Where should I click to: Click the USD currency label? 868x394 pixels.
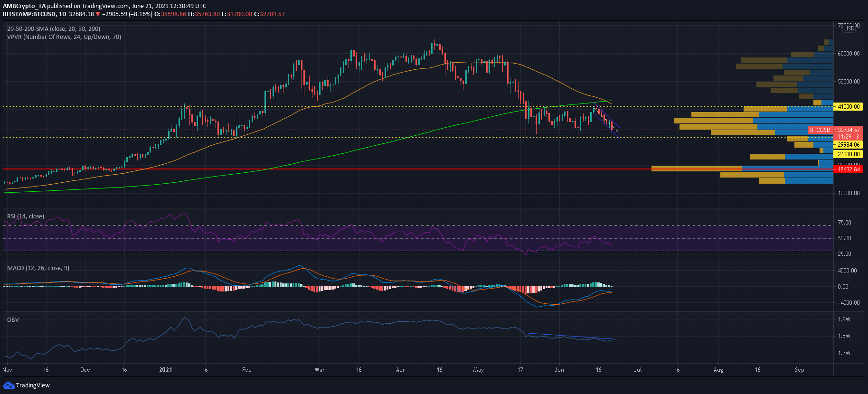click(x=849, y=28)
